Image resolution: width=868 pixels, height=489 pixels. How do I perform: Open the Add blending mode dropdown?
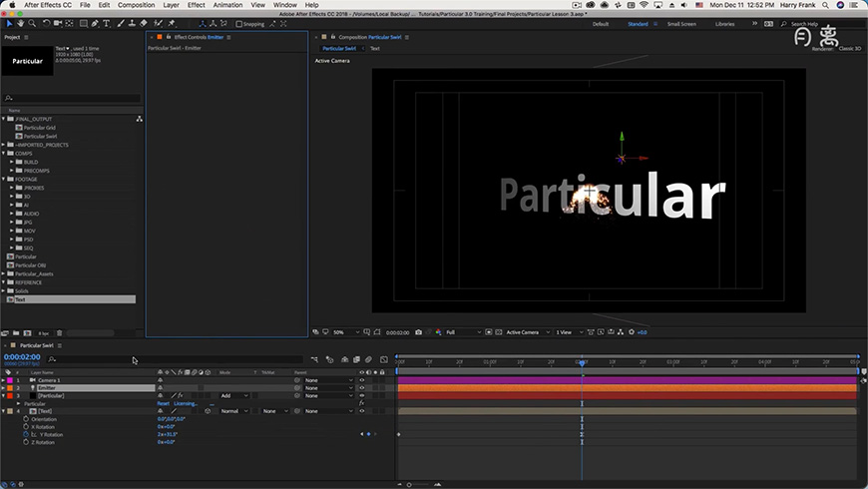tap(234, 396)
